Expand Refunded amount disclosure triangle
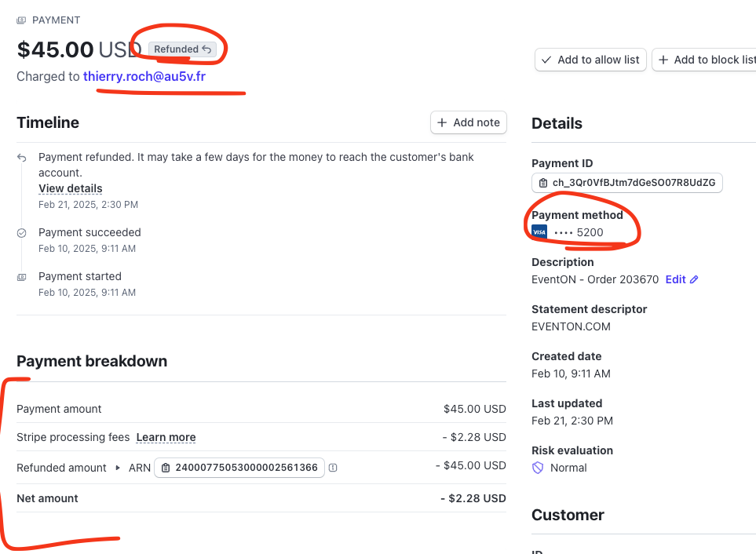 point(118,468)
